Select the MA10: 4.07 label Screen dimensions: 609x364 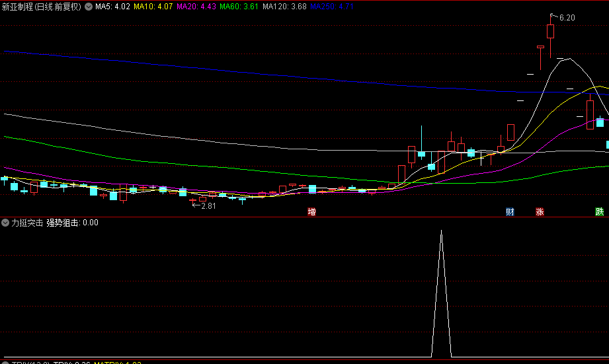pyautogui.click(x=153, y=7)
